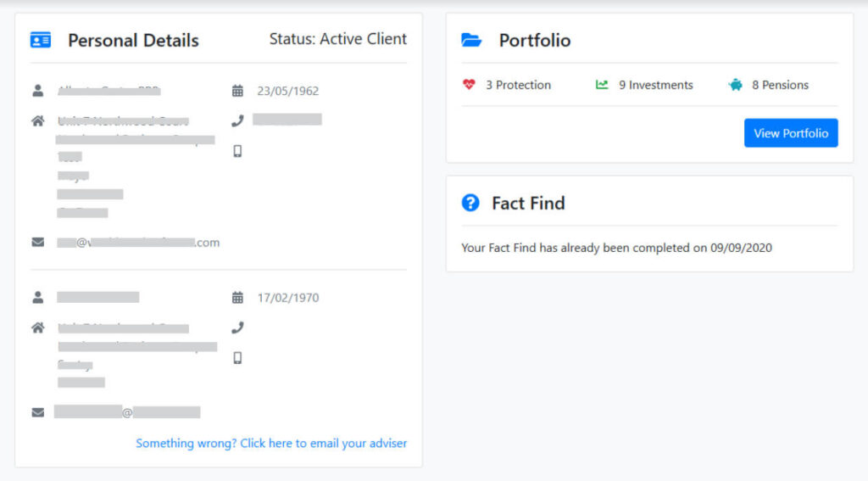868x481 pixels.
Task: Click the second client's mobile phone icon
Action: point(237,358)
